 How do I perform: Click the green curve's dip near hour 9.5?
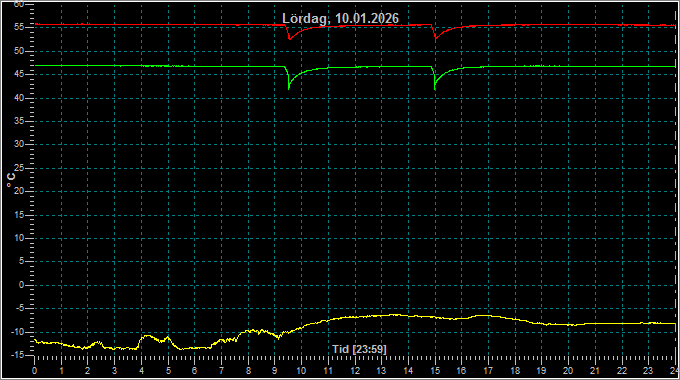289,88
